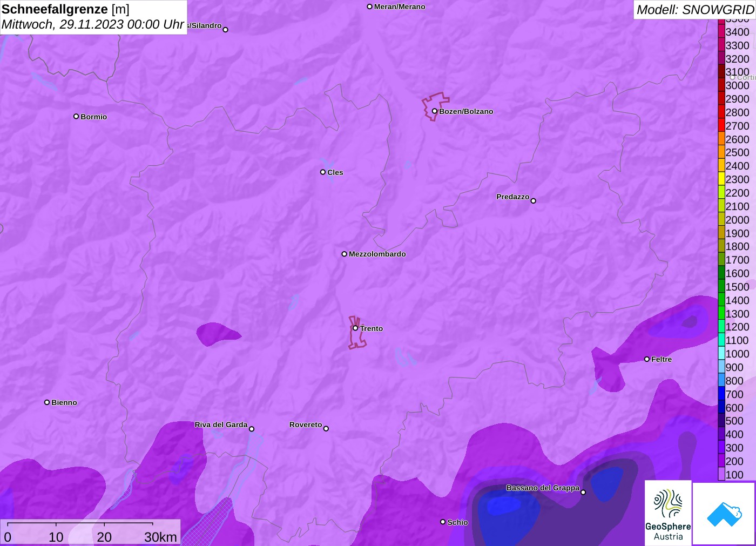The height and width of the screenshot is (546, 756).
Task: Click the "Schneefallgrenze [m]" title text
Action: 65,9
